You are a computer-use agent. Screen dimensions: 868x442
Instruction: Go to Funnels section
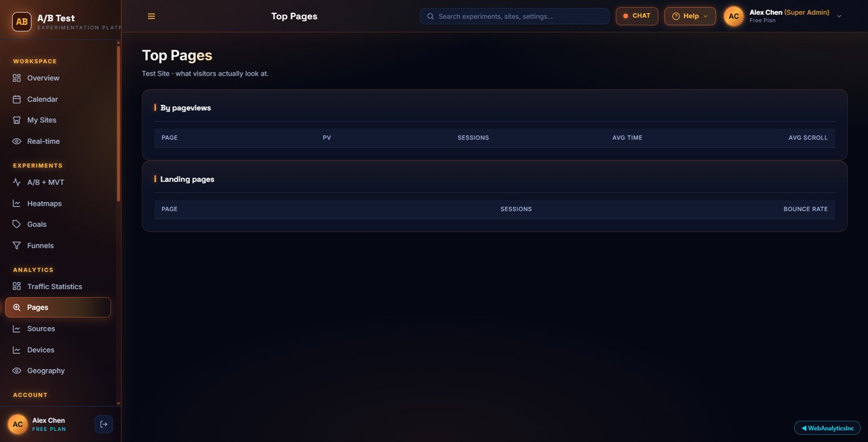[x=58, y=245]
